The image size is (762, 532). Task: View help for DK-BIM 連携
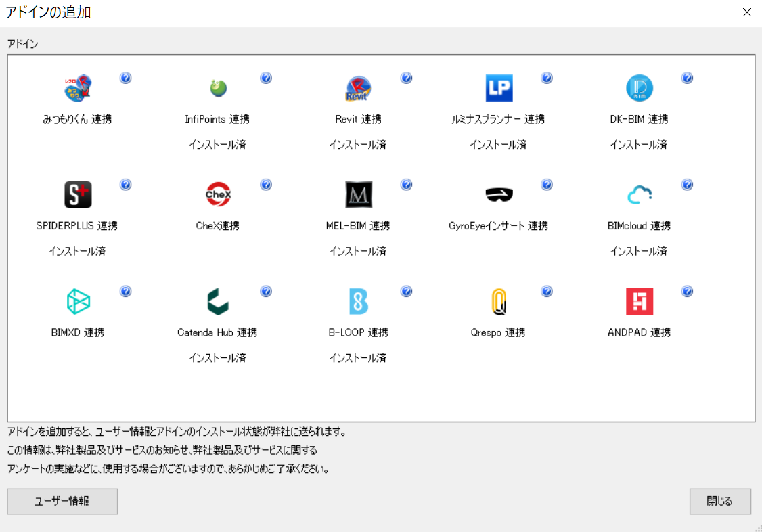(687, 78)
